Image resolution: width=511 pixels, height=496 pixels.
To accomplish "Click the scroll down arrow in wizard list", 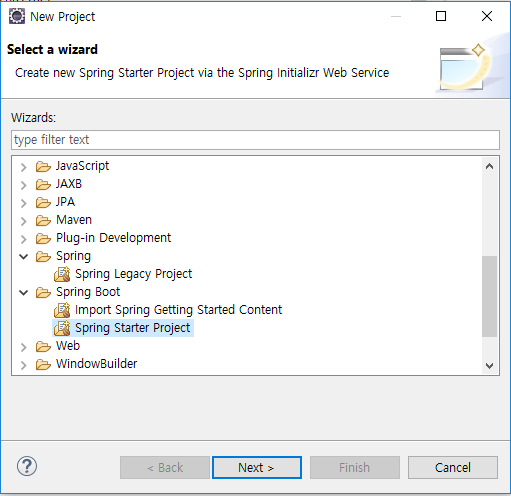I will click(x=489, y=365).
